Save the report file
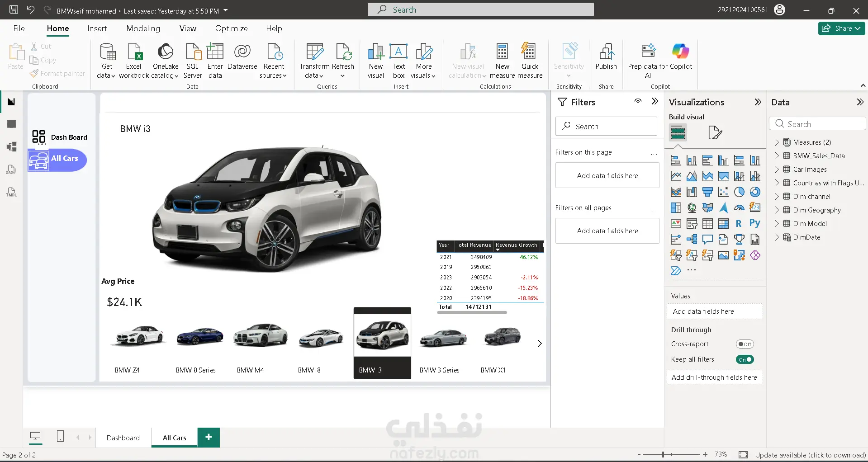 (x=14, y=9)
